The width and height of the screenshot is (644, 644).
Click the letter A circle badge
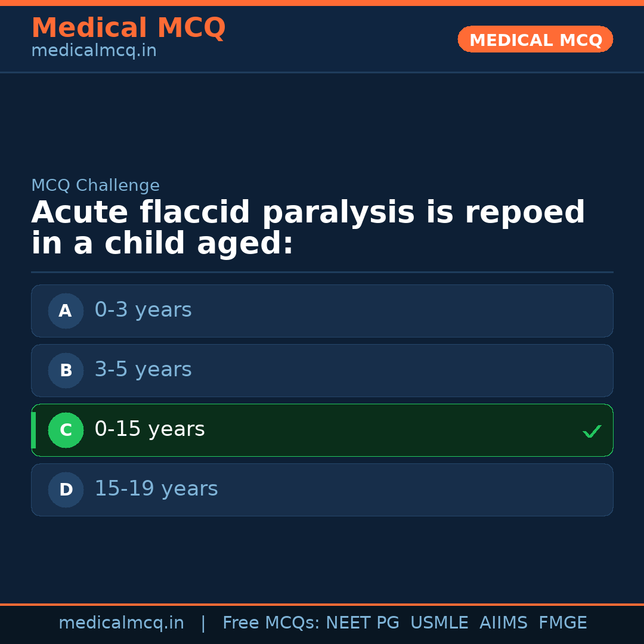point(66,311)
